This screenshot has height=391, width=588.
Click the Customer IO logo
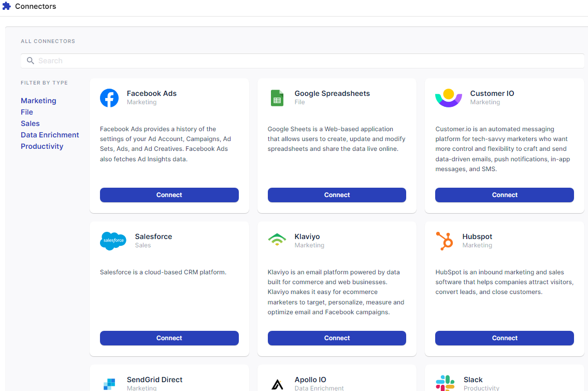tap(449, 98)
